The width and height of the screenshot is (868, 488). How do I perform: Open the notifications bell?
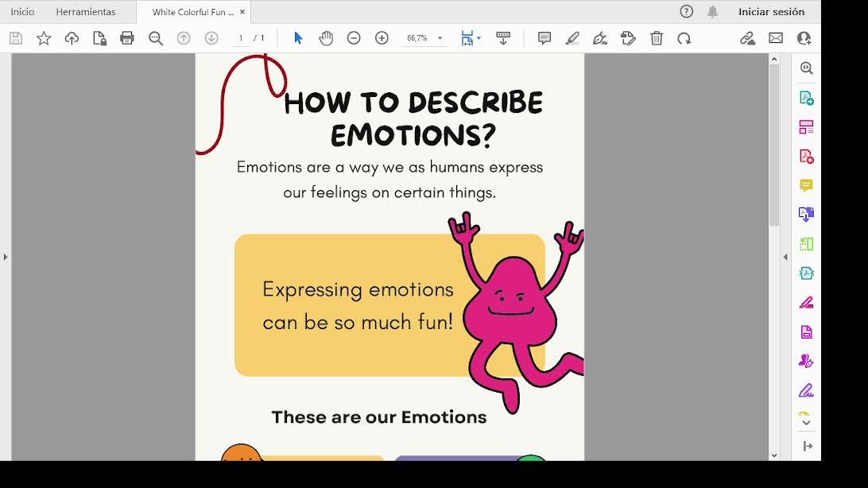[x=713, y=12]
